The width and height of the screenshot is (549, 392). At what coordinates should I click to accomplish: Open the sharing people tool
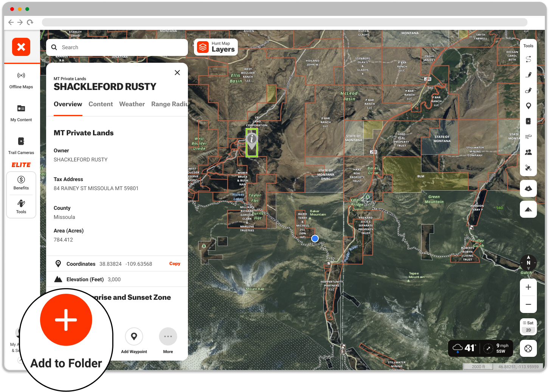click(x=528, y=152)
